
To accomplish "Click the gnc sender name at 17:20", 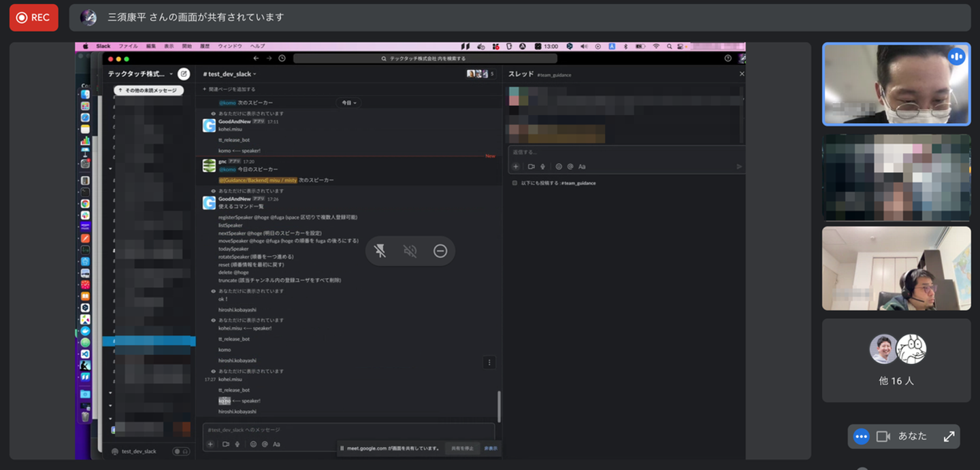I will pos(222,162).
